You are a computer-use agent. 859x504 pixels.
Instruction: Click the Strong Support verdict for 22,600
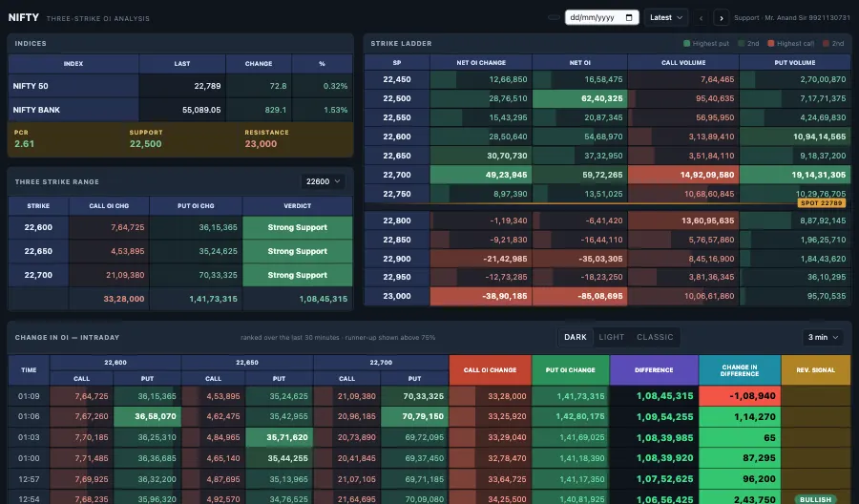click(298, 227)
